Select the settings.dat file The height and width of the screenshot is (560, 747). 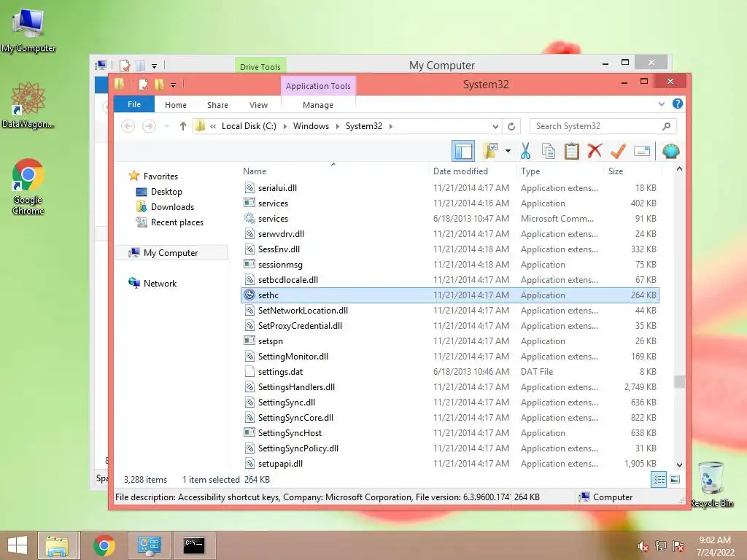pyautogui.click(x=449, y=371)
